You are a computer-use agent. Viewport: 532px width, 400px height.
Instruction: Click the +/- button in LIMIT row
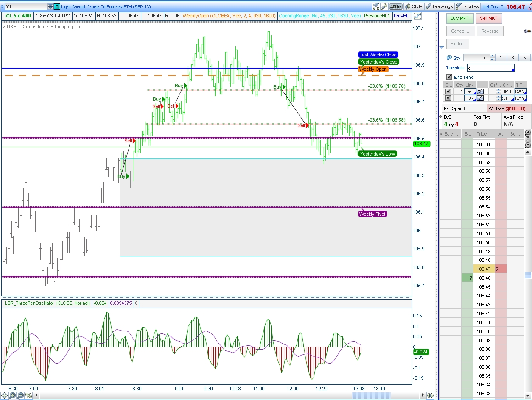point(480,92)
